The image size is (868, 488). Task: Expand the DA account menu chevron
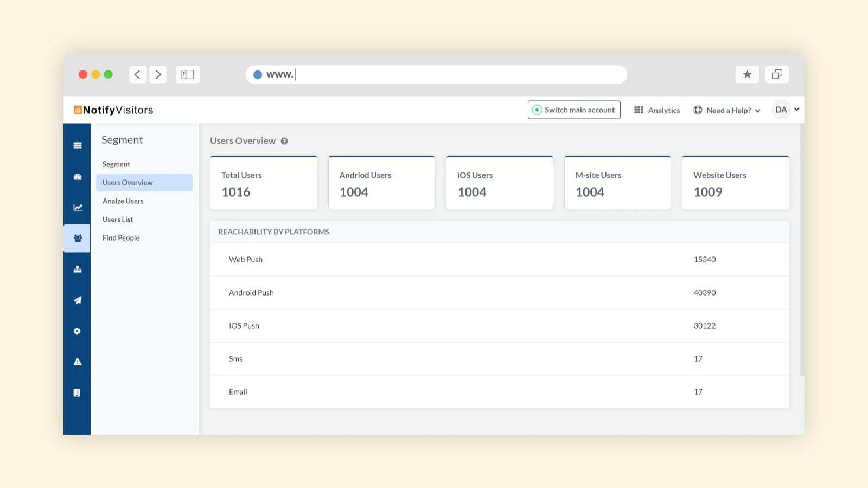(x=796, y=110)
